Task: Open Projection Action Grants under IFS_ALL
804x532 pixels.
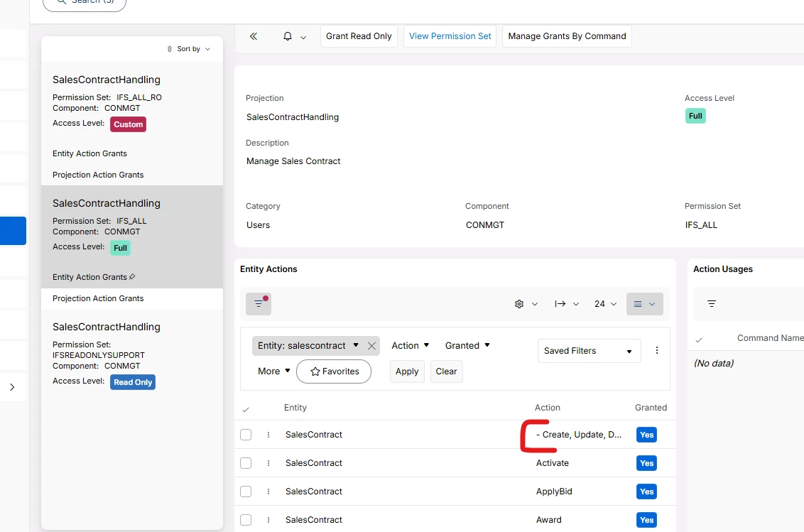Action: pyautogui.click(x=98, y=298)
